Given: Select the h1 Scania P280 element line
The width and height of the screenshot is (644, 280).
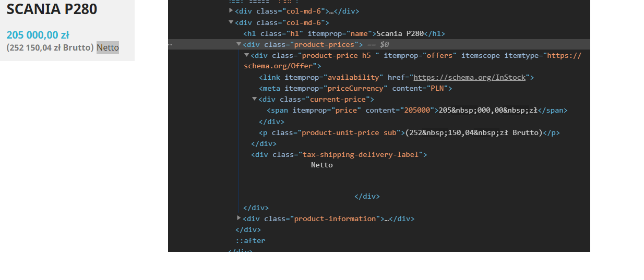Looking at the screenshot, I should [344, 34].
